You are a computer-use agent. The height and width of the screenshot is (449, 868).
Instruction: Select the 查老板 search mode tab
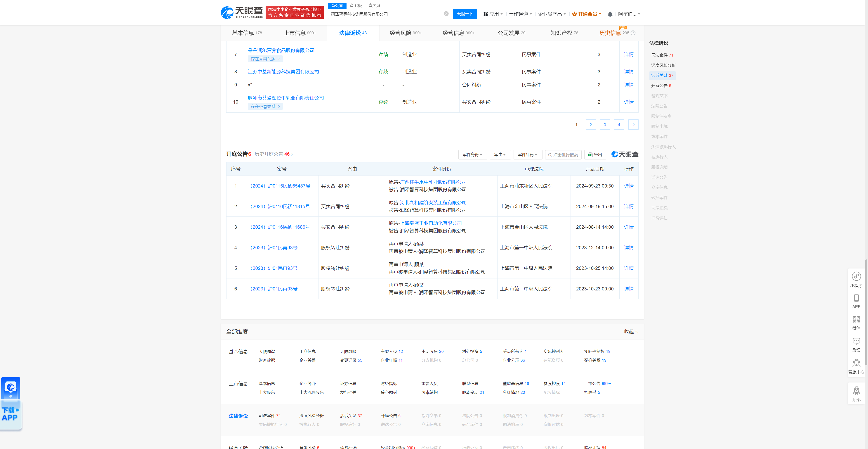(356, 5)
